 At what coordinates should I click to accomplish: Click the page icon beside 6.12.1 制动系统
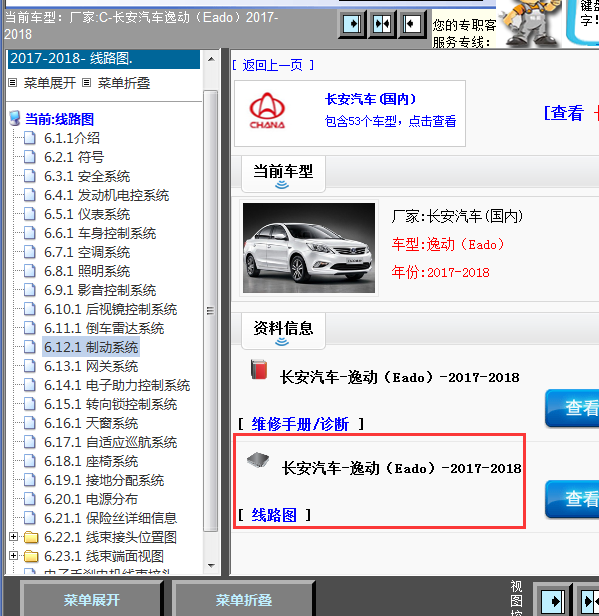click(29, 347)
